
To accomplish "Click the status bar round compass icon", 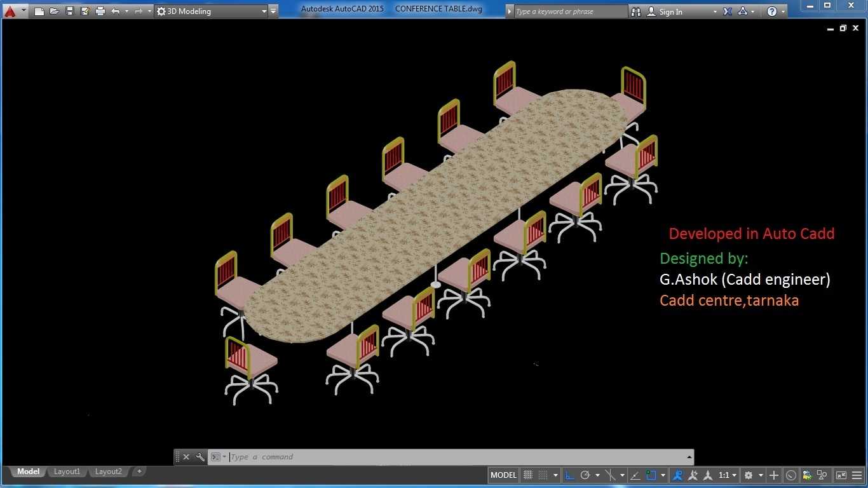I will (x=790, y=475).
